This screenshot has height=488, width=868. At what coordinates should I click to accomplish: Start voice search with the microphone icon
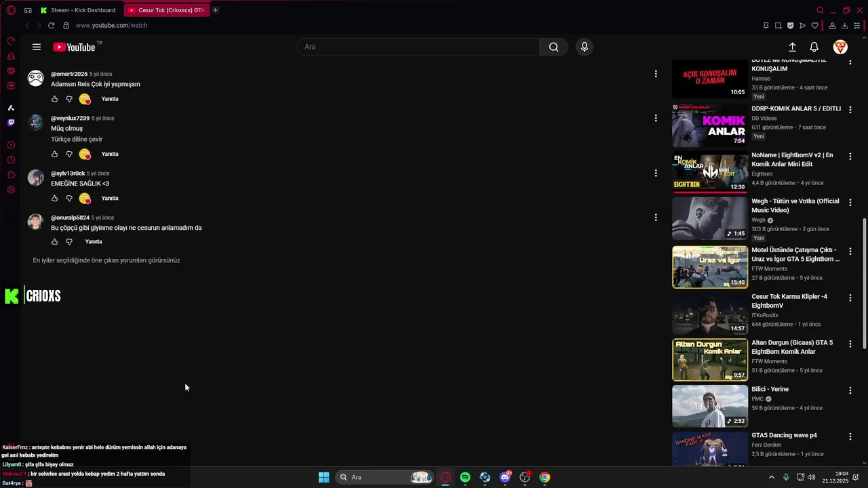585,47
